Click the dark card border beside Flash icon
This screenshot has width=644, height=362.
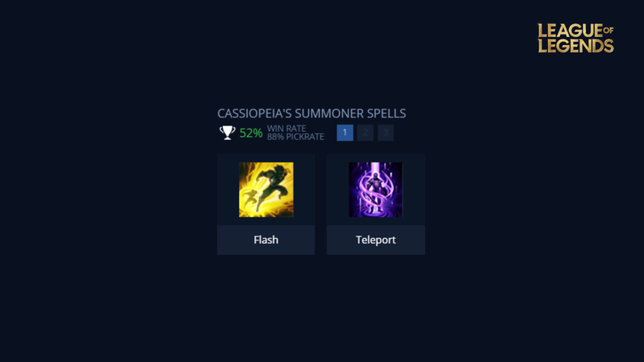coord(228,190)
